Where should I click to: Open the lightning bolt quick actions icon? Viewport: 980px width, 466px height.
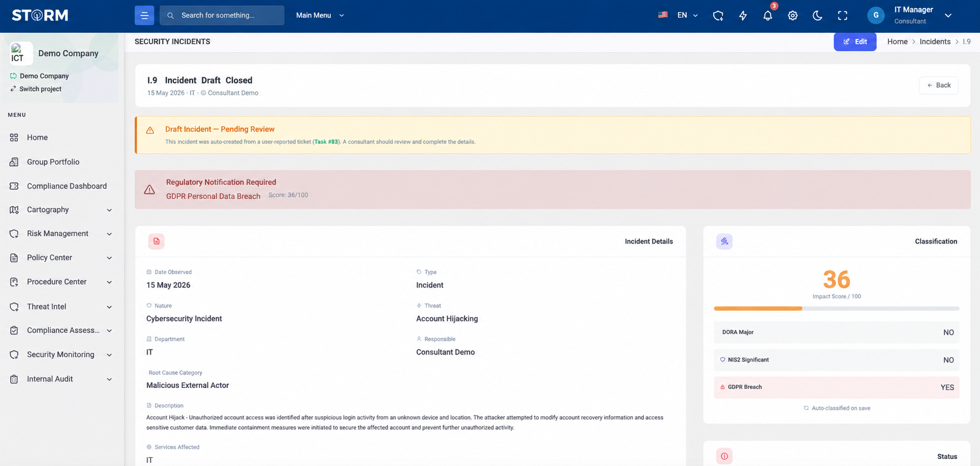point(743,16)
